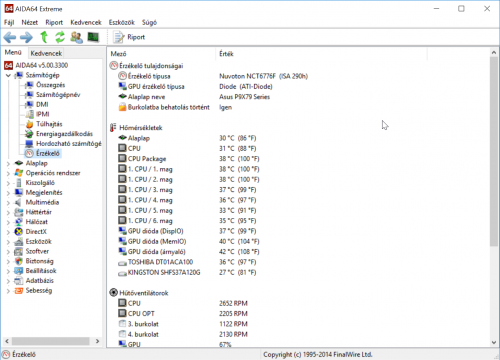Click the green Refresh icon

pos(60,37)
